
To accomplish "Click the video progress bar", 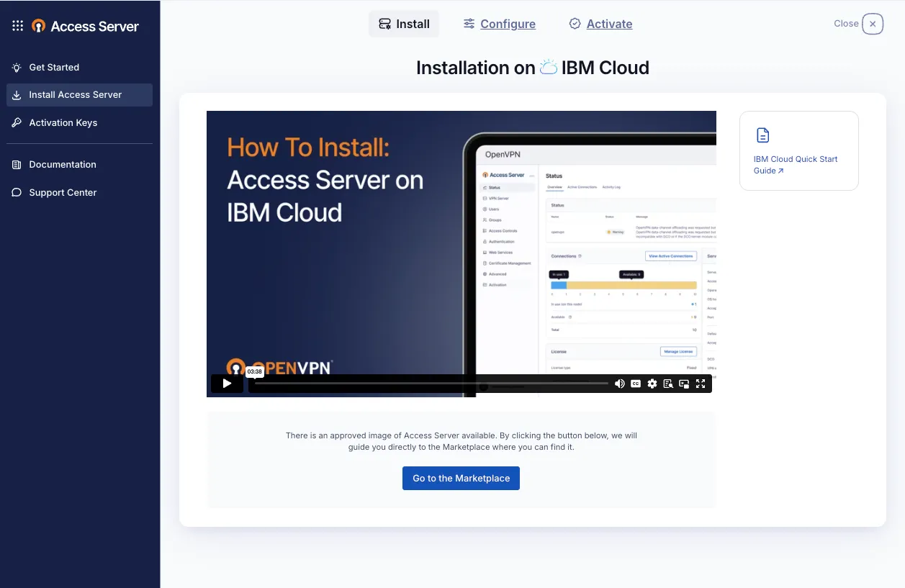I will click(432, 384).
